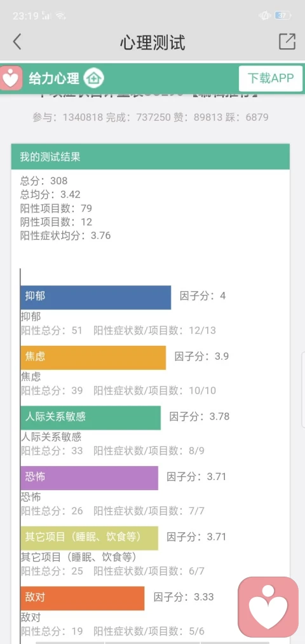Tap the Wi-Fi icon in status bar
The width and height of the screenshot is (305, 644).
(x=61, y=16)
